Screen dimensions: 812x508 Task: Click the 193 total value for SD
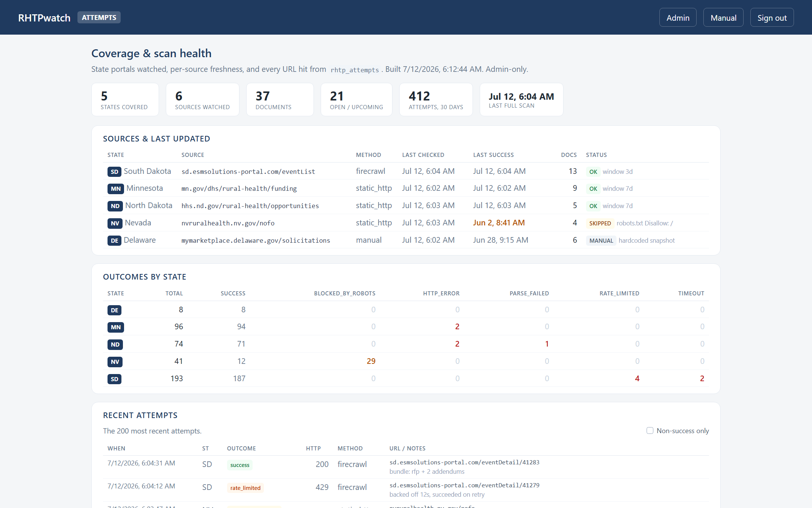177,379
